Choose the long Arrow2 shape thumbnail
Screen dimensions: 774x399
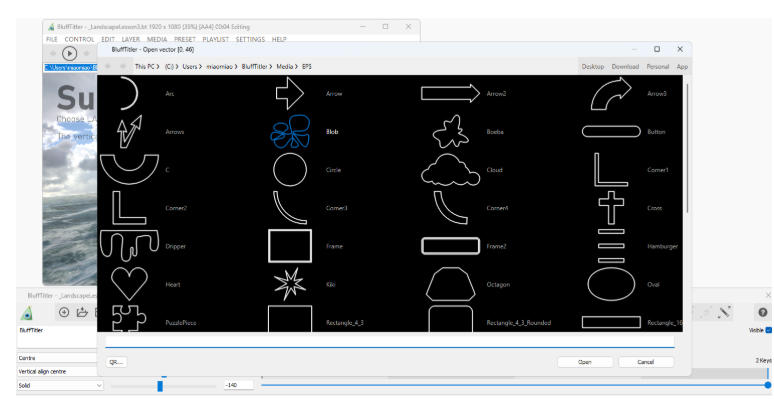click(x=450, y=93)
